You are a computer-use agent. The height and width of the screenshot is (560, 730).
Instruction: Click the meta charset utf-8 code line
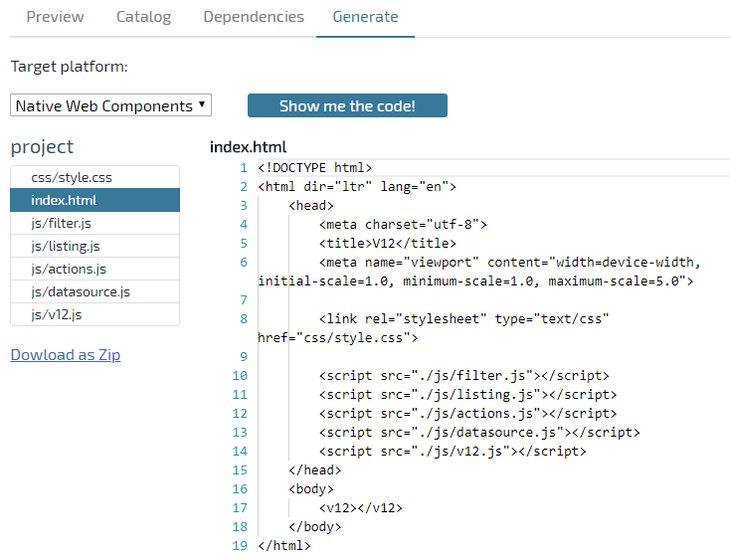(x=404, y=225)
